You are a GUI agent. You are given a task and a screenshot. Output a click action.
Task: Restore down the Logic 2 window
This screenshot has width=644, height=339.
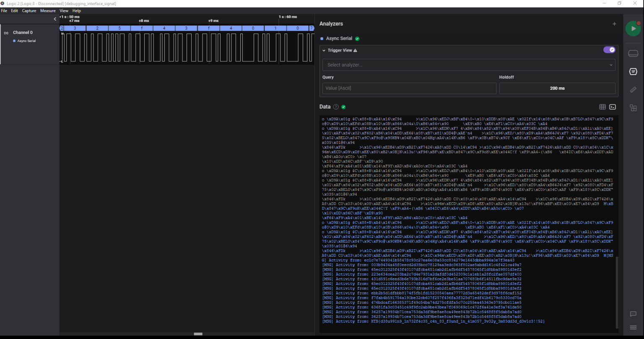[619, 3]
